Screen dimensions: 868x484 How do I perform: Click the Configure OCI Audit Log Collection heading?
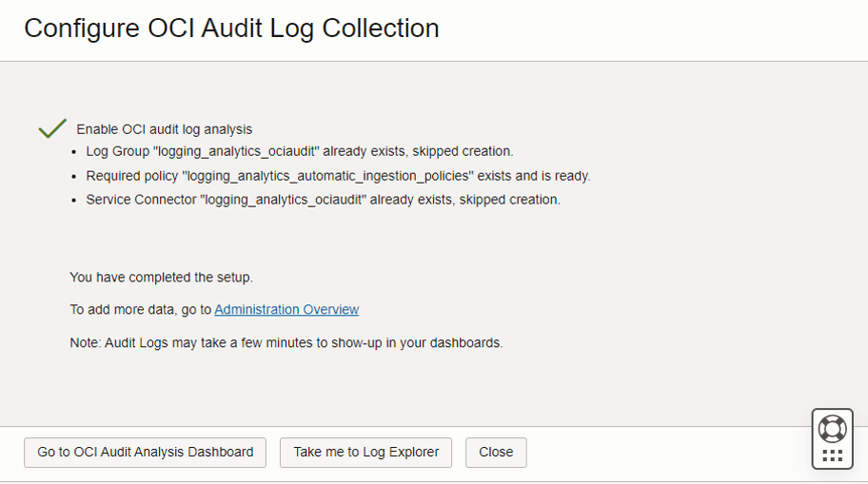pos(231,29)
